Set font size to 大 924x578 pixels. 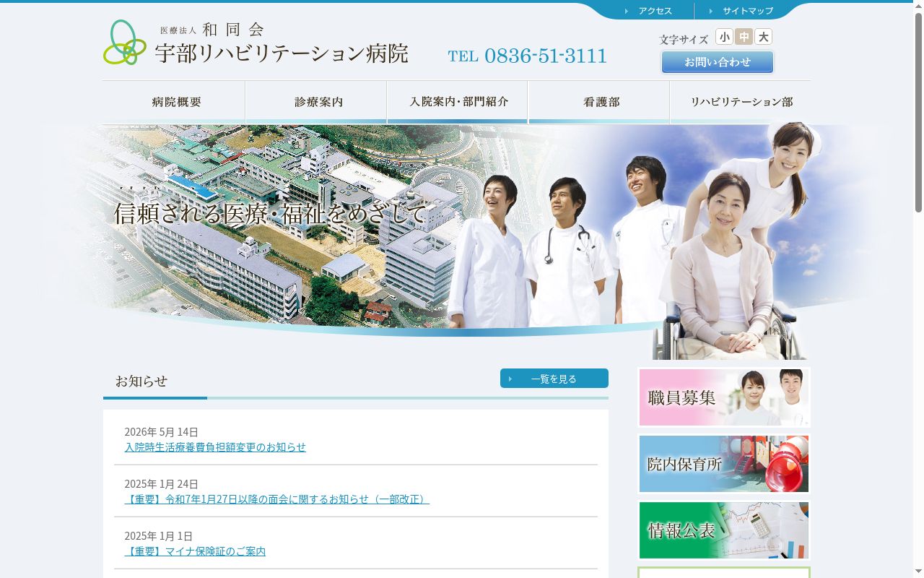pos(763,37)
